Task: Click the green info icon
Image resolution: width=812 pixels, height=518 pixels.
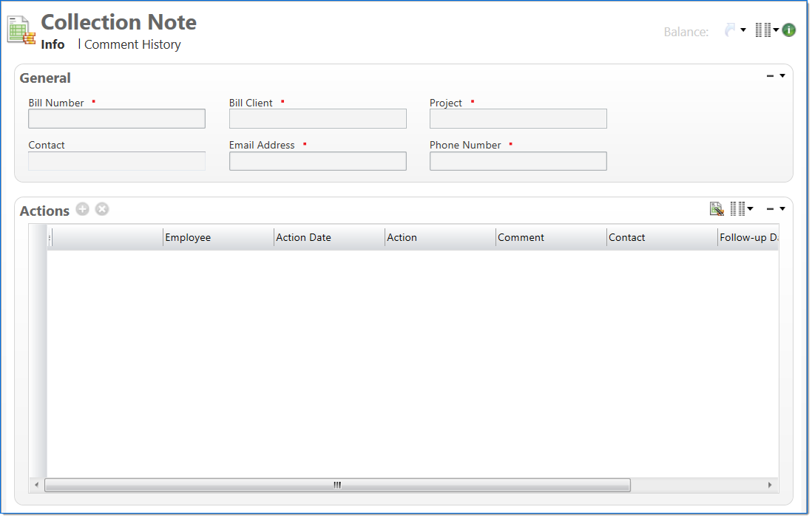Action: click(789, 30)
